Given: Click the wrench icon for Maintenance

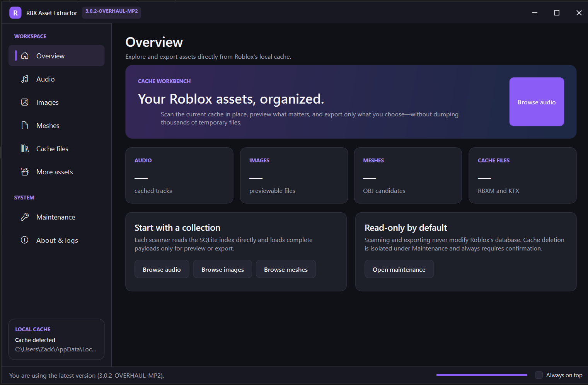Looking at the screenshot, I should (x=25, y=217).
